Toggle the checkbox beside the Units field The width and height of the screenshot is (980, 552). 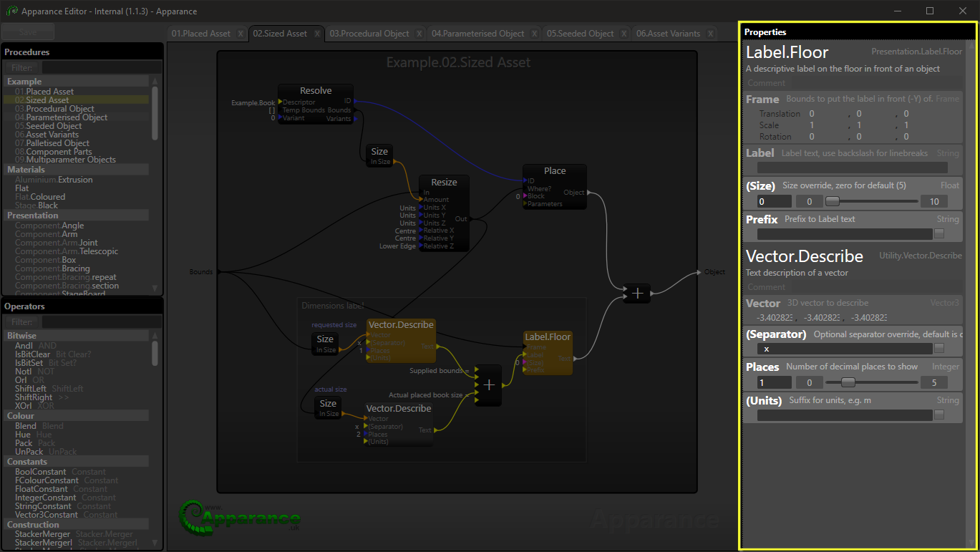[x=939, y=415]
